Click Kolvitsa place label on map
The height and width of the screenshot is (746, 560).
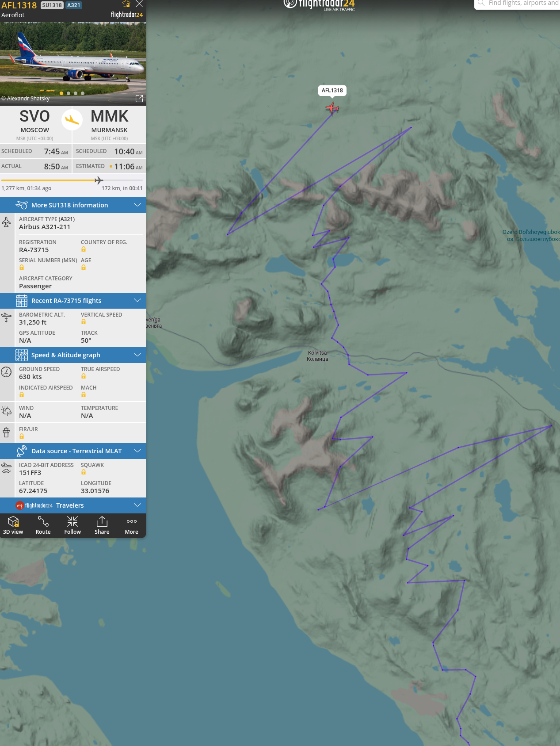click(x=317, y=356)
